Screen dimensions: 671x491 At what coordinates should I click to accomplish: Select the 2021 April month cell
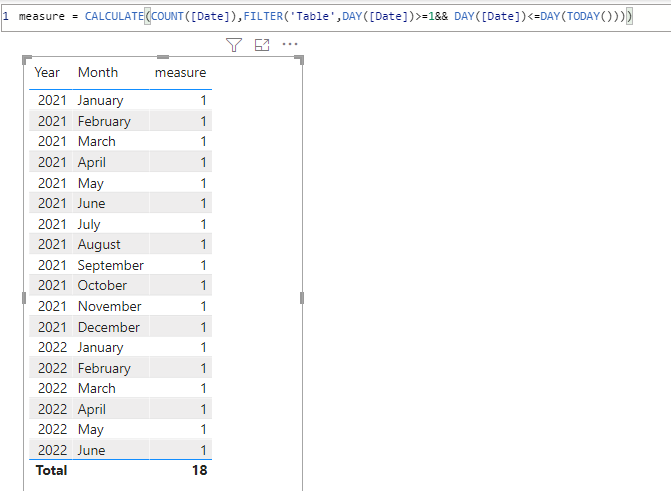92,162
